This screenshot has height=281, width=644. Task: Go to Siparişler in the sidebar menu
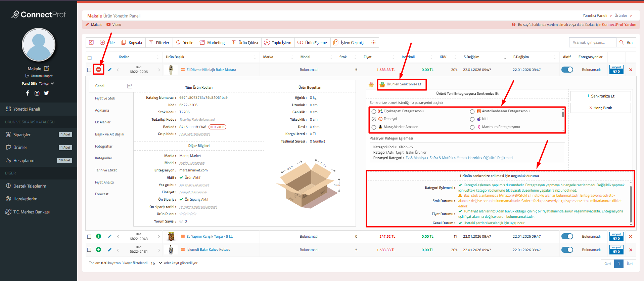(22, 134)
